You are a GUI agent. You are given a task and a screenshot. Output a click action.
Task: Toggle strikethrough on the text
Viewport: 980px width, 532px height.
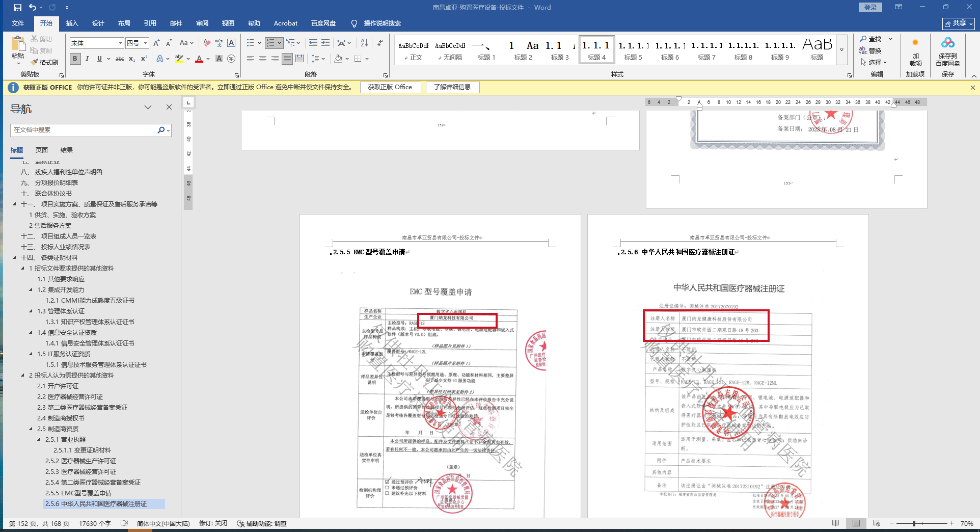120,59
